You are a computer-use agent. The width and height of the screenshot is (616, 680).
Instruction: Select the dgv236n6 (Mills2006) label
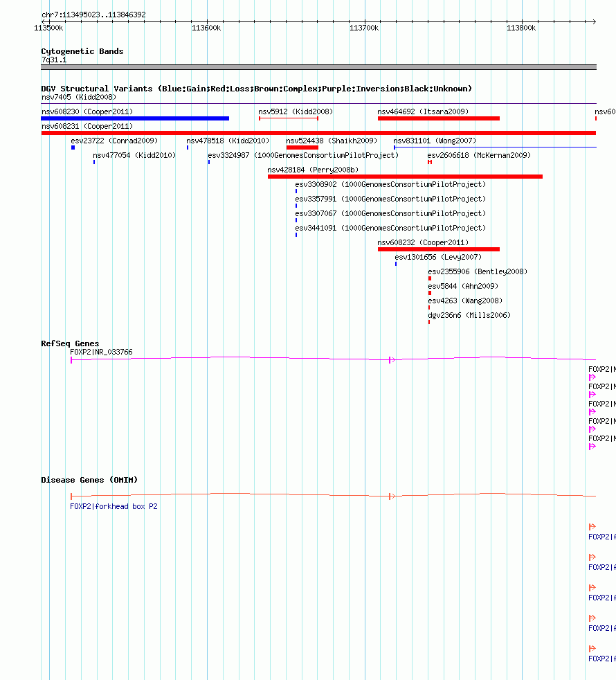pyautogui.click(x=469, y=315)
